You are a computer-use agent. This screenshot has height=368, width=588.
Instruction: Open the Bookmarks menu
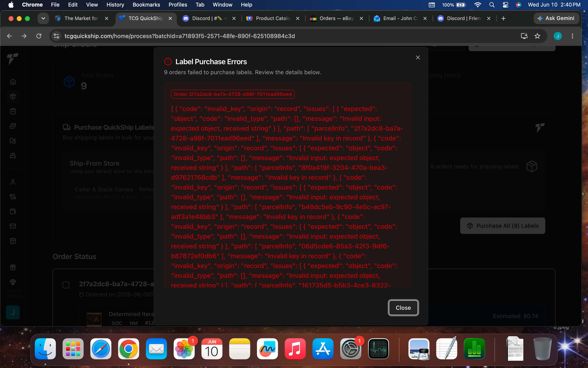pyautogui.click(x=146, y=5)
